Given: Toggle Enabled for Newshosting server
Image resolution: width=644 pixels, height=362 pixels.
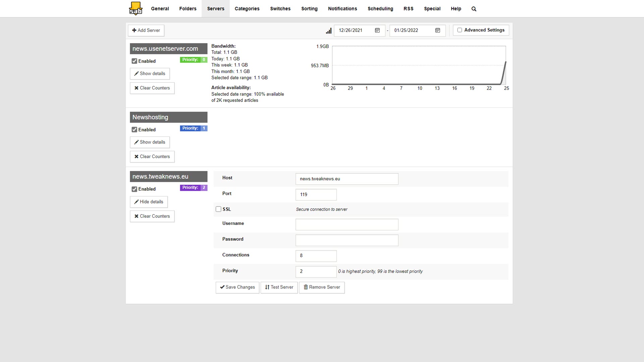Looking at the screenshot, I should (135, 130).
